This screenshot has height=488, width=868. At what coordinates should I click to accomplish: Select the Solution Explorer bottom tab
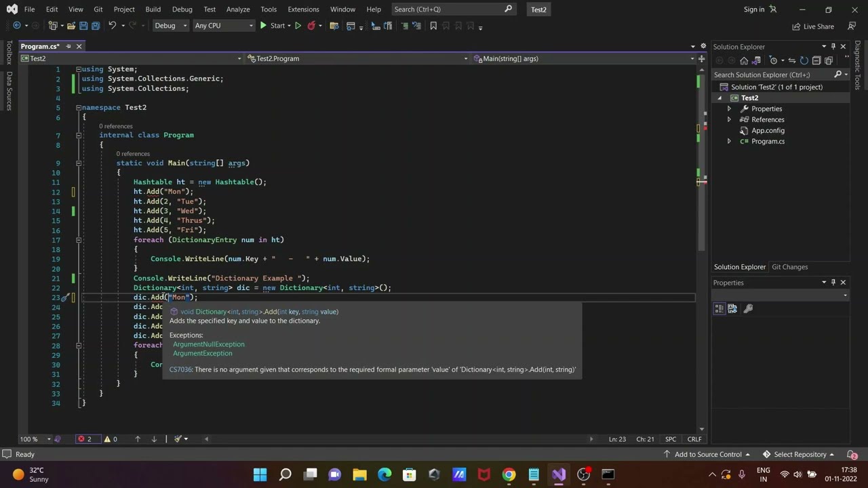739,267
